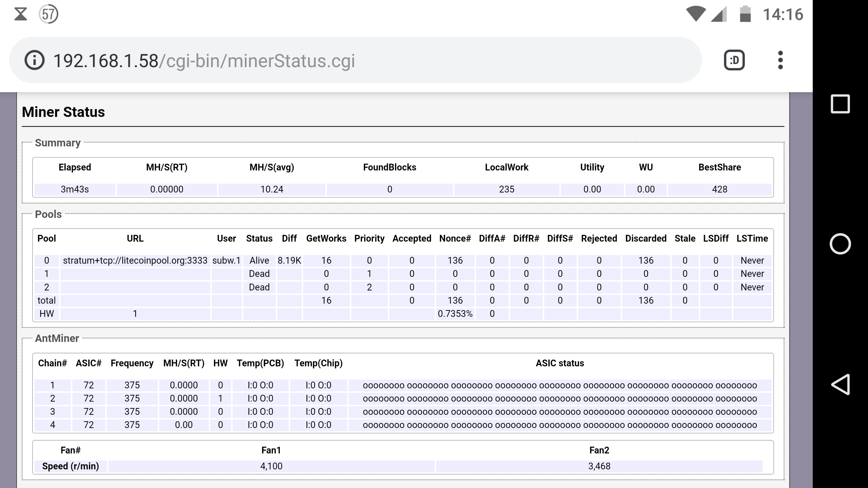The height and width of the screenshot is (488, 868).
Task: Click the Pools section label
Action: 48,214
